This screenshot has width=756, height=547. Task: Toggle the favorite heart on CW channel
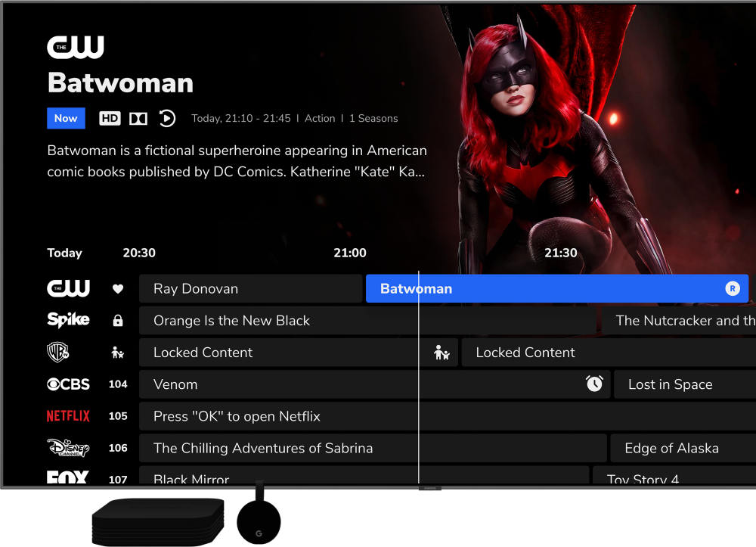pos(118,289)
